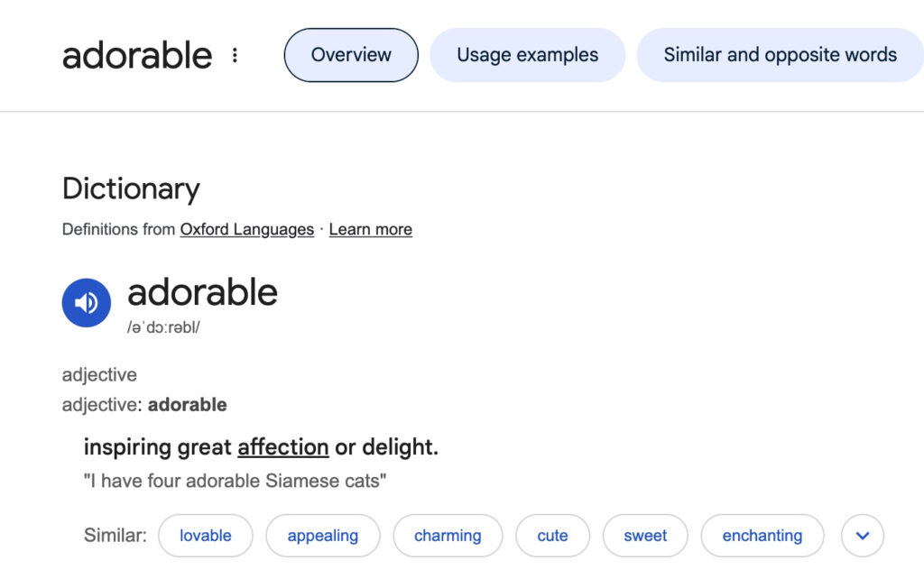Click the dictionary entry headword adorable

coord(202,292)
